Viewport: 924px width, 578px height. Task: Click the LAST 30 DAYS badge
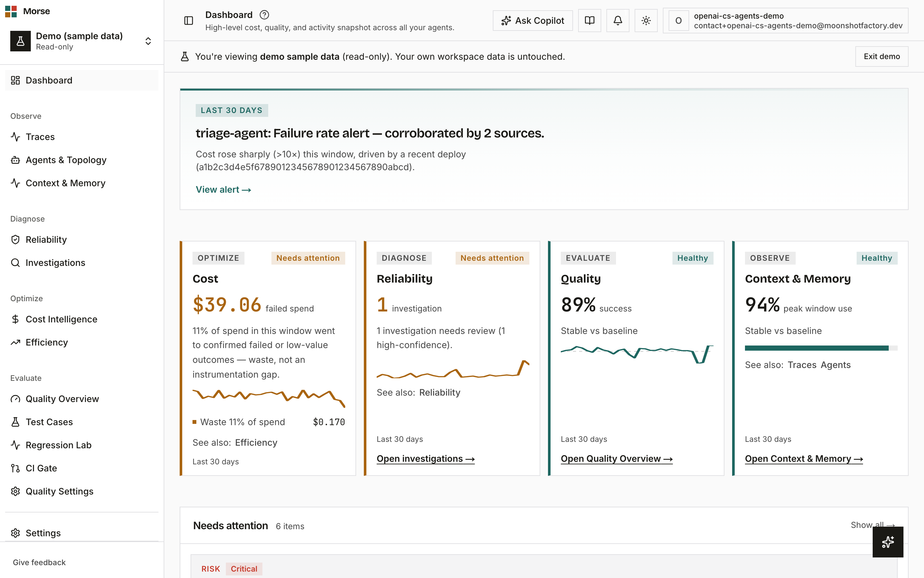[232, 110]
